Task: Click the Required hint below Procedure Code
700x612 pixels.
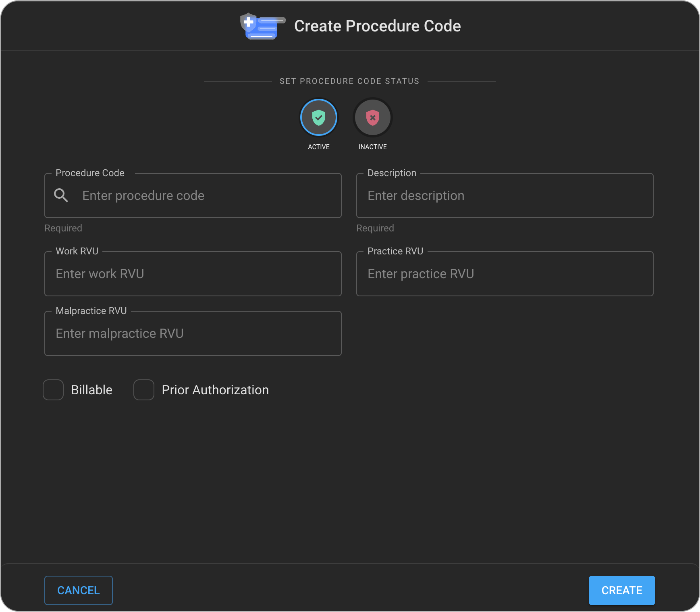Action: click(x=63, y=228)
